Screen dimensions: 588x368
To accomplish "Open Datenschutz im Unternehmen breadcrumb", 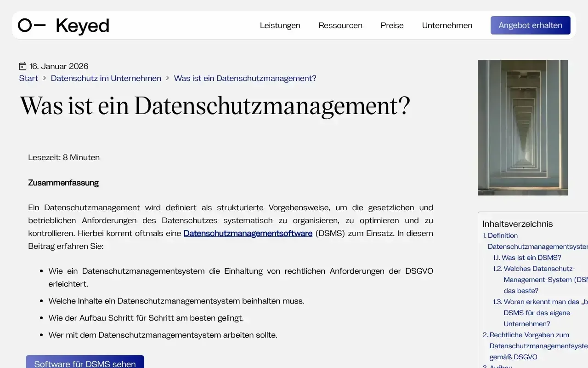I will pyautogui.click(x=106, y=78).
